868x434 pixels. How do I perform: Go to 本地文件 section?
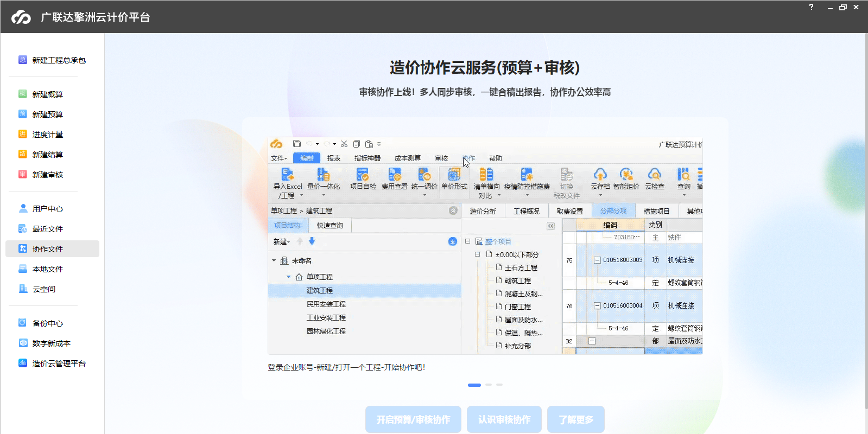(x=47, y=269)
